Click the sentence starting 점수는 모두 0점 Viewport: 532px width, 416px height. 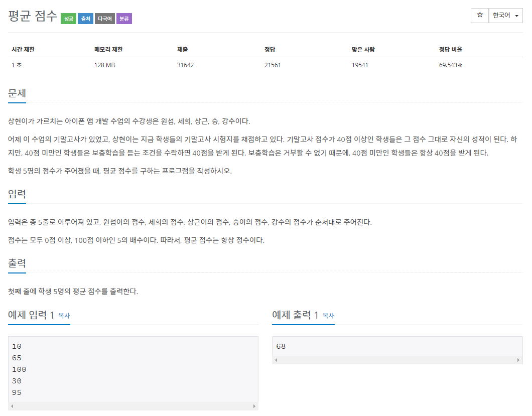(136, 240)
